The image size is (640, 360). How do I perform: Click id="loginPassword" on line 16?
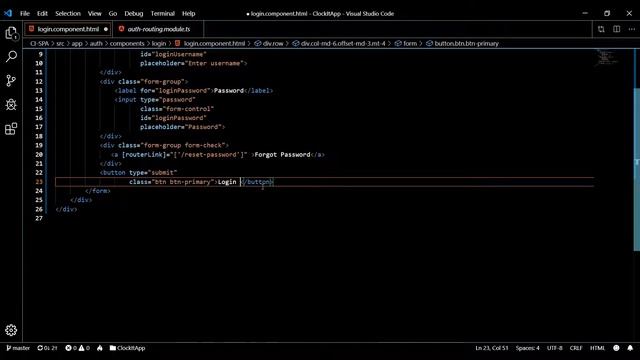click(x=173, y=118)
